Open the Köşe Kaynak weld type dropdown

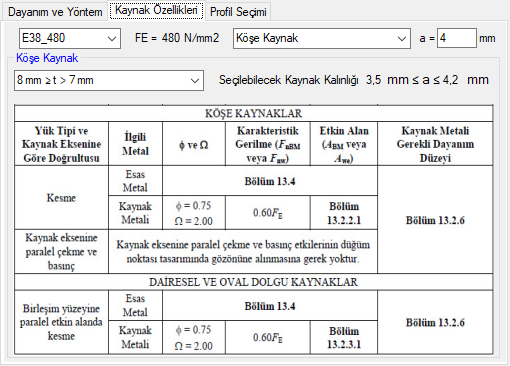coord(402,39)
